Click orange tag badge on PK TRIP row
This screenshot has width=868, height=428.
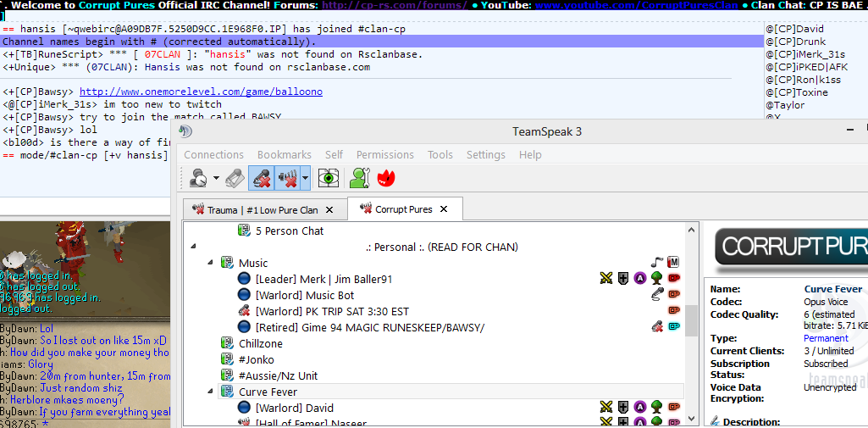coord(674,311)
